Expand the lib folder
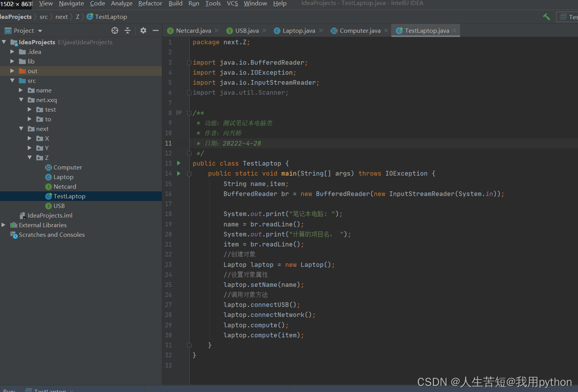This screenshot has width=578, height=392. [x=12, y=61]
